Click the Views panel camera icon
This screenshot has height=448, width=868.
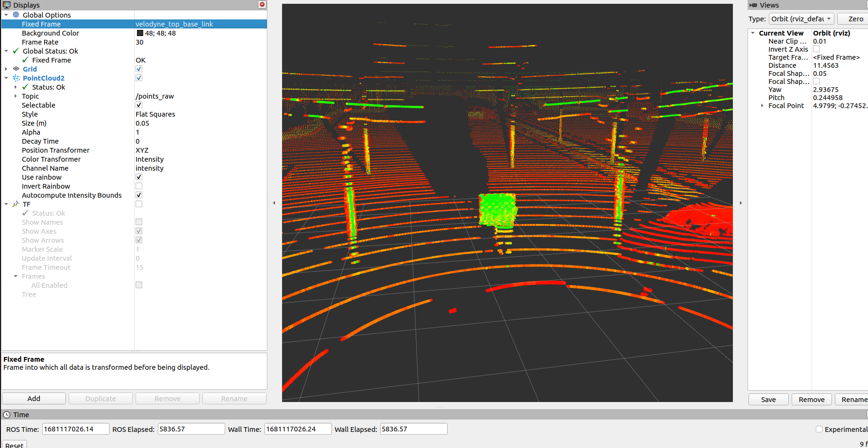click(x=753, y=5)
